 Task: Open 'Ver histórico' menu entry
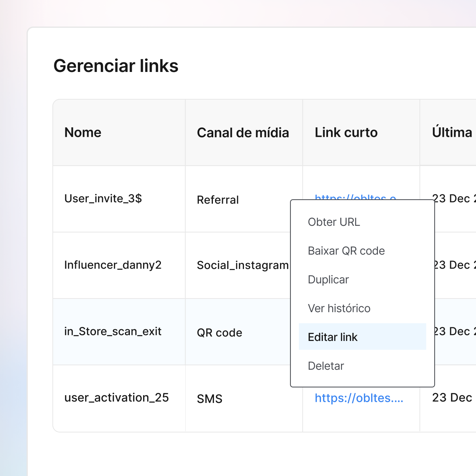pos(339,308)
